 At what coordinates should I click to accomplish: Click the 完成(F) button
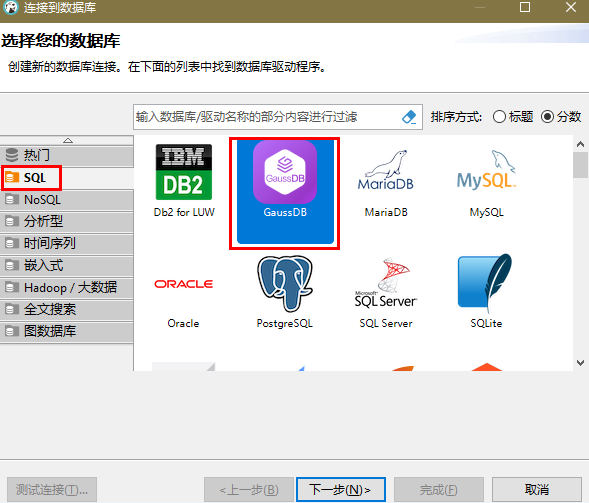(439, 489)
